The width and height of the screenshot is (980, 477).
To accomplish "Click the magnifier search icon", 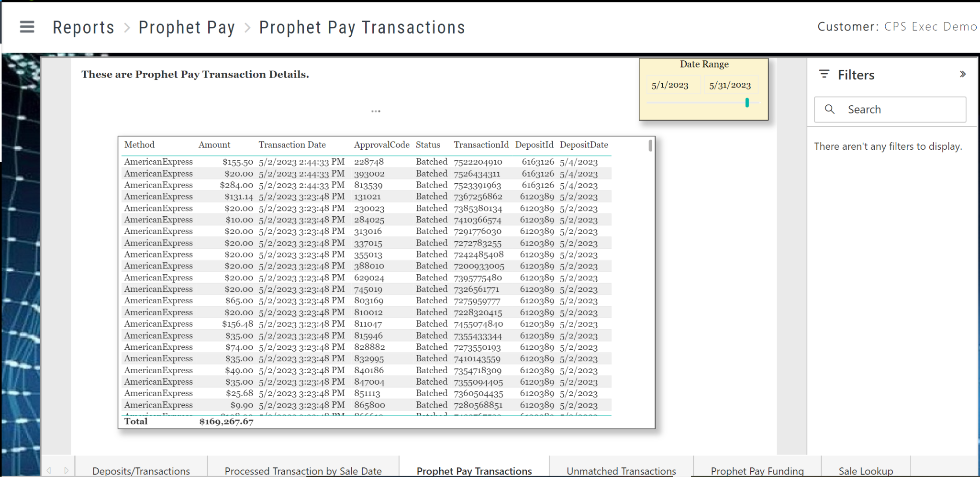I will pos(830,110).
